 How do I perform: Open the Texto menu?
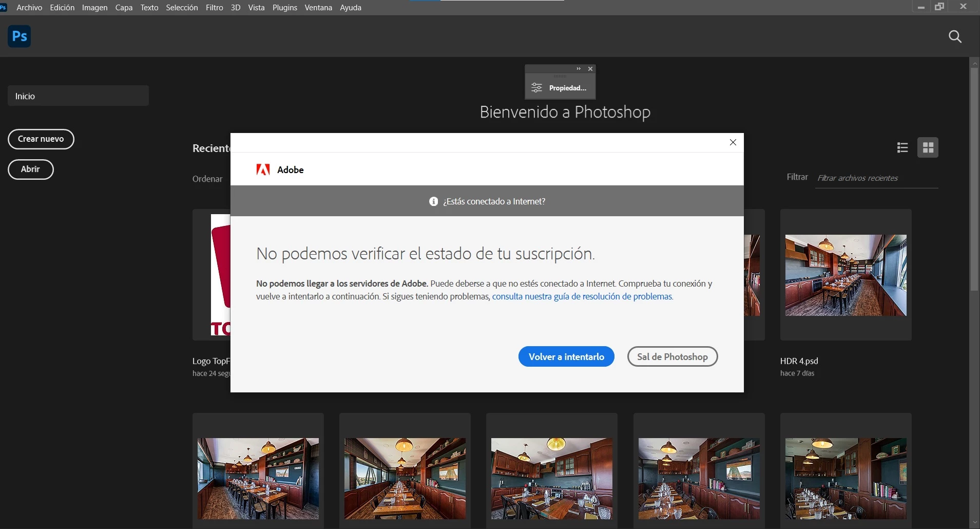tap(149, 8)
